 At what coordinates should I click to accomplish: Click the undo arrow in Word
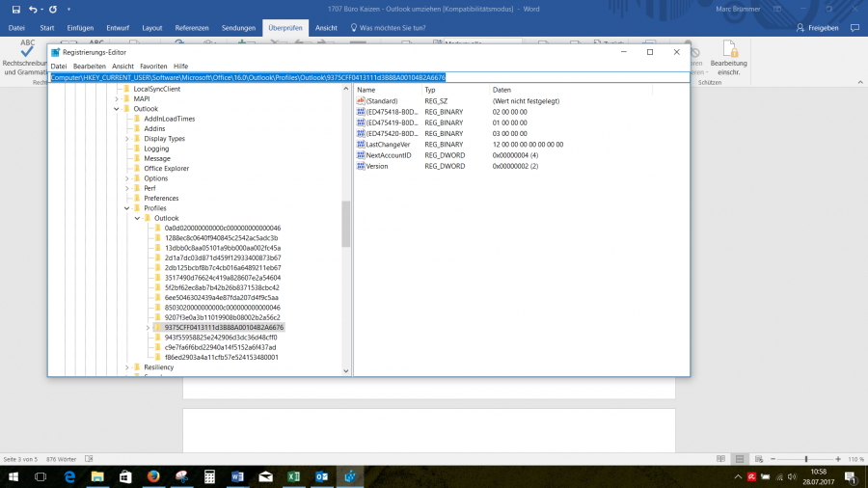(33, 9)
